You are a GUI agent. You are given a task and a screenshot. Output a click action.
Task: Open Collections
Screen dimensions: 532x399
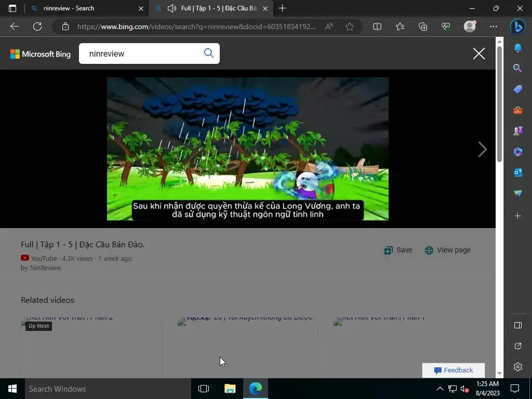coord(423,26)
